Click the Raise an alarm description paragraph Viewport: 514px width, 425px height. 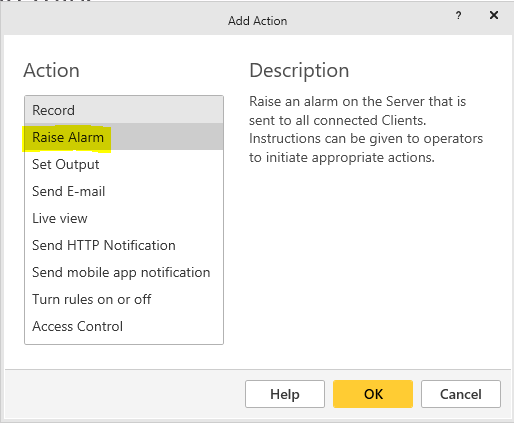click(366, 129)
